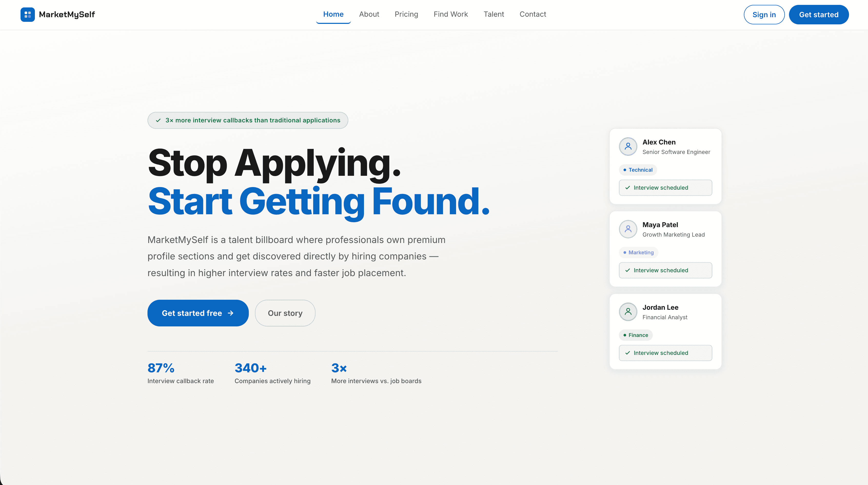
Task: Click the Marketing tag
Action: click(x=638, y=252)
